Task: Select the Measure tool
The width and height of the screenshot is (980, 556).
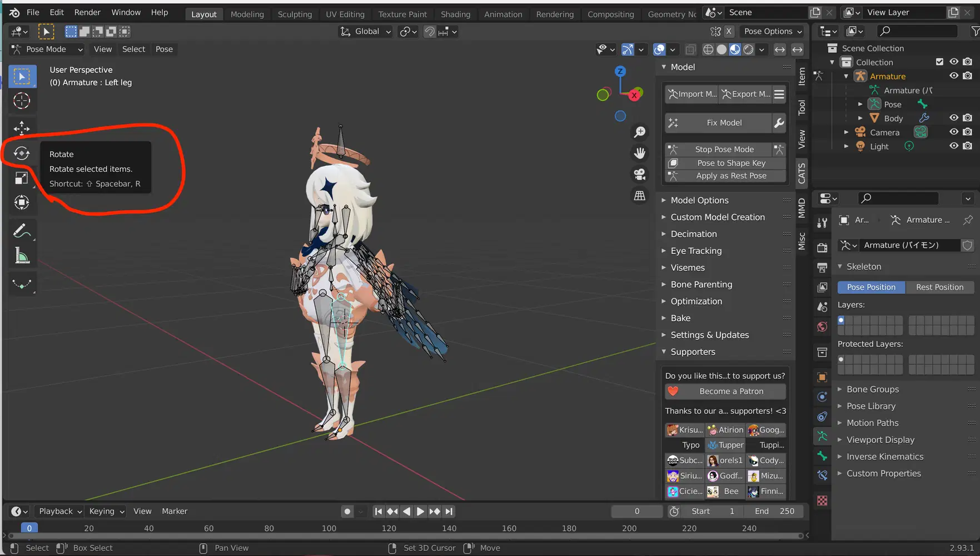Action: pos(22,255)
